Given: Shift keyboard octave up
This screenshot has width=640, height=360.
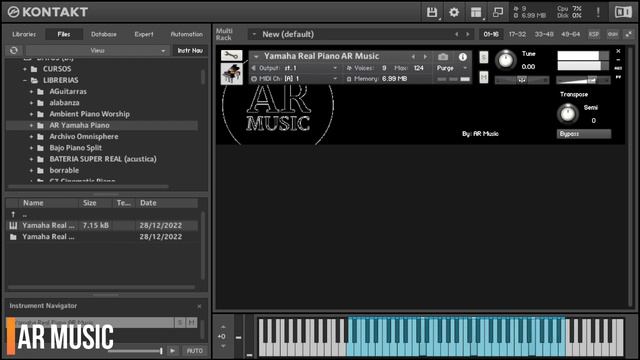Looking at the screenshot, I should click(223, 327).
